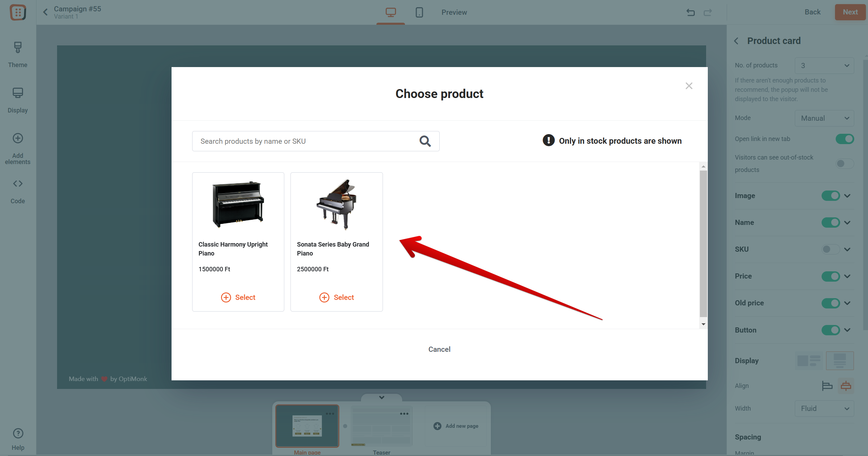Open the No. of products dropdown
The width and height of the screenshot is (868, 456).
[824, 65]
